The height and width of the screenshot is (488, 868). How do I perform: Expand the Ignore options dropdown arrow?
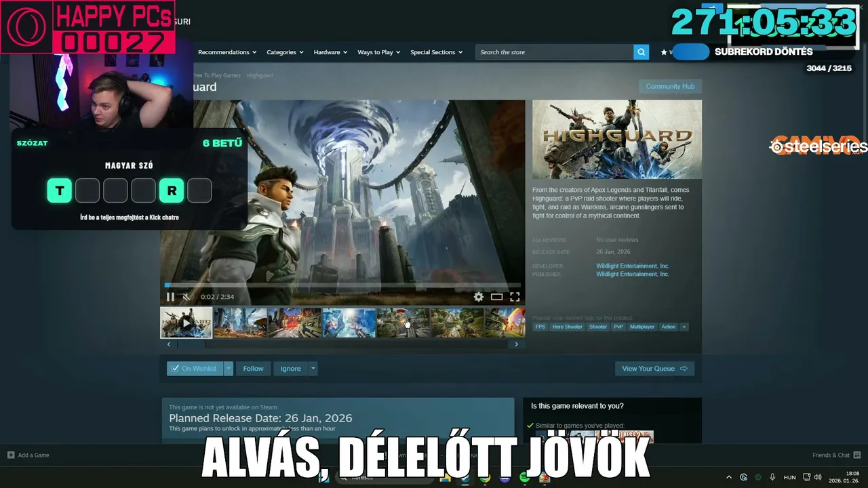point(313,369)
